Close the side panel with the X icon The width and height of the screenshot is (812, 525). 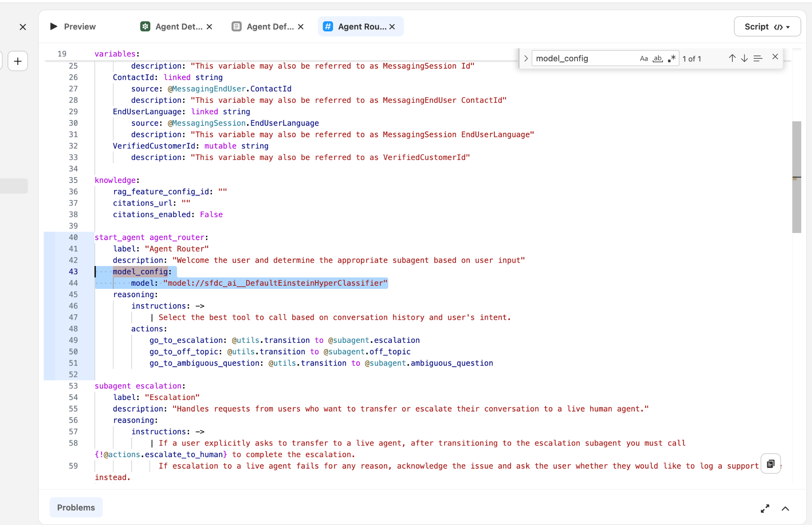coord(23,27)
